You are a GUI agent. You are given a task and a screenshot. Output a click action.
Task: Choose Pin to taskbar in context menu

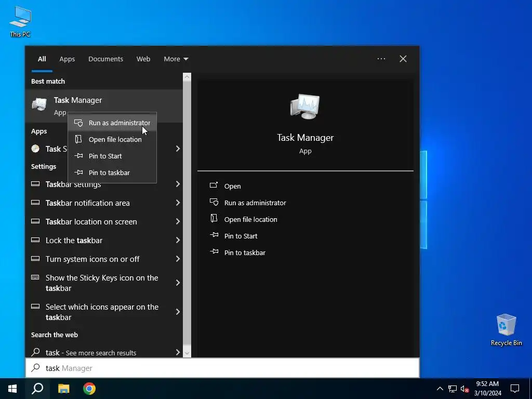(x=112, y=172)
